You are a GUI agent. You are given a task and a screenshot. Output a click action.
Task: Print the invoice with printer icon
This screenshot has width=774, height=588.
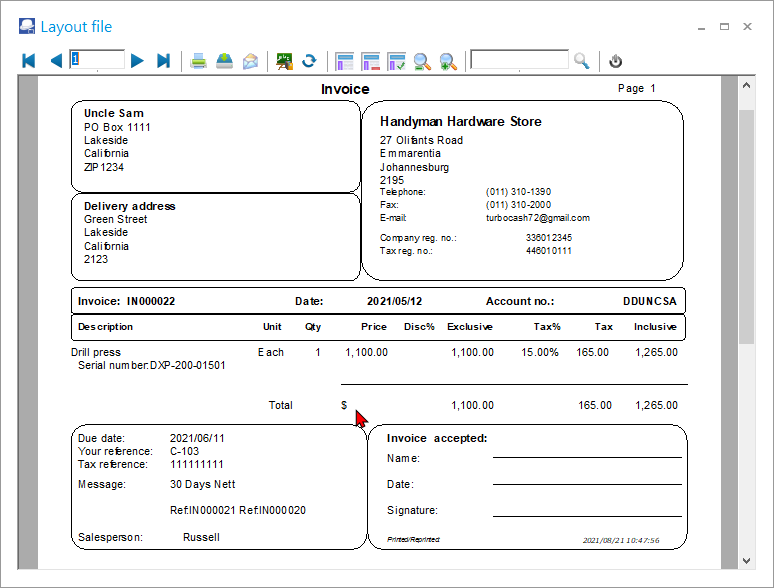pyautogui.click(x=199, y=61)
